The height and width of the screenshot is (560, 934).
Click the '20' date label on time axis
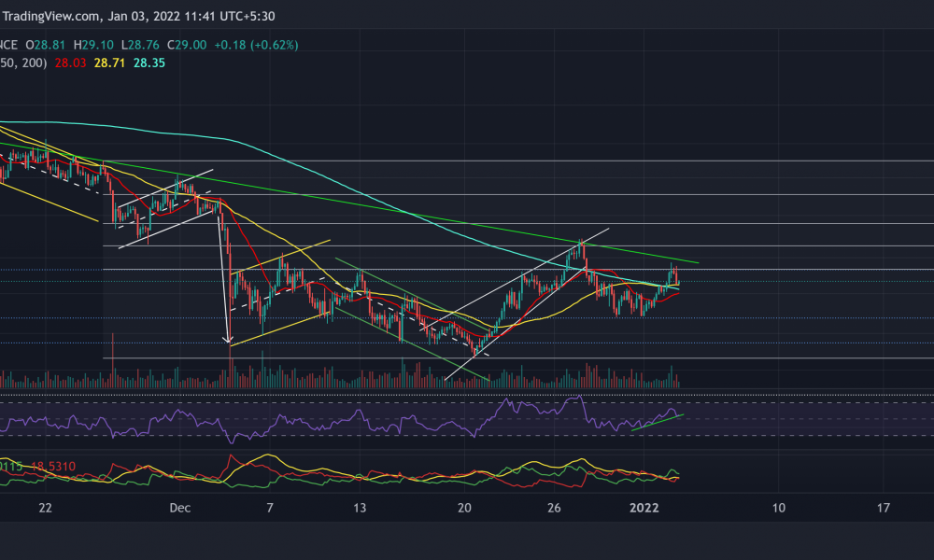coord(464,508)
